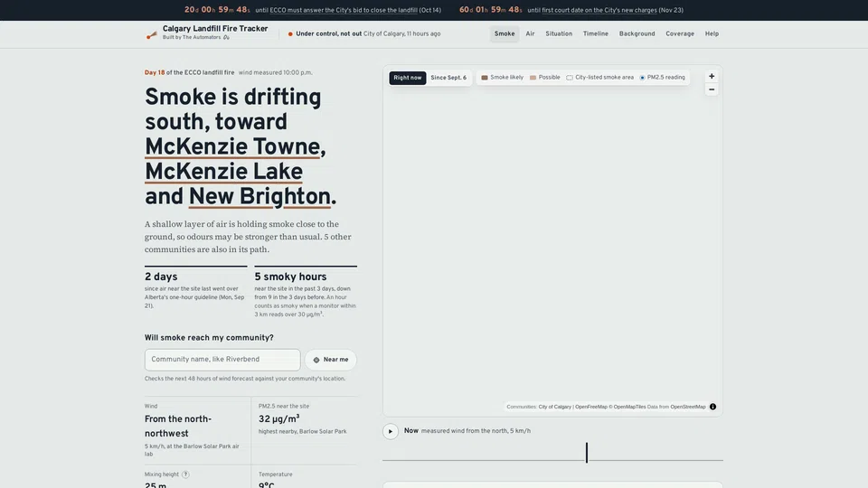The width and height of the screenshot is (868, 488).
Task: Open the Mixing height help icon
Action: coord(185,474)
